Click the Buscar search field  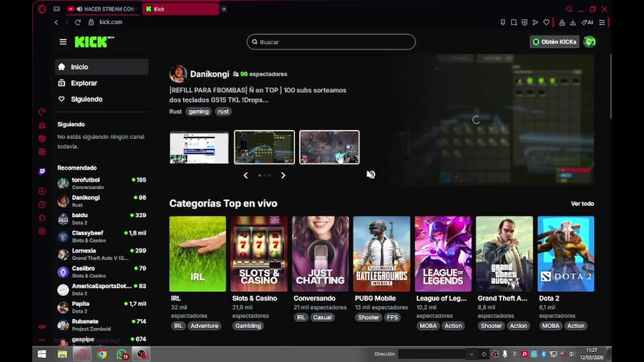pyautogui.click(x=331, y=42)
